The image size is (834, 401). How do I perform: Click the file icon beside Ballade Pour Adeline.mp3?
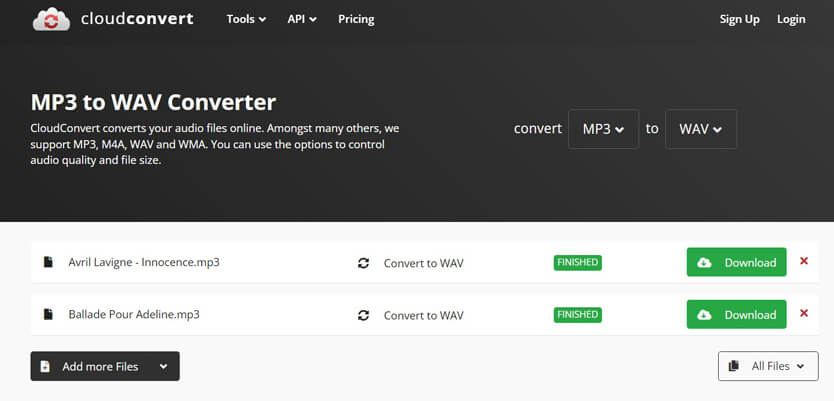[x=48, y=314]
